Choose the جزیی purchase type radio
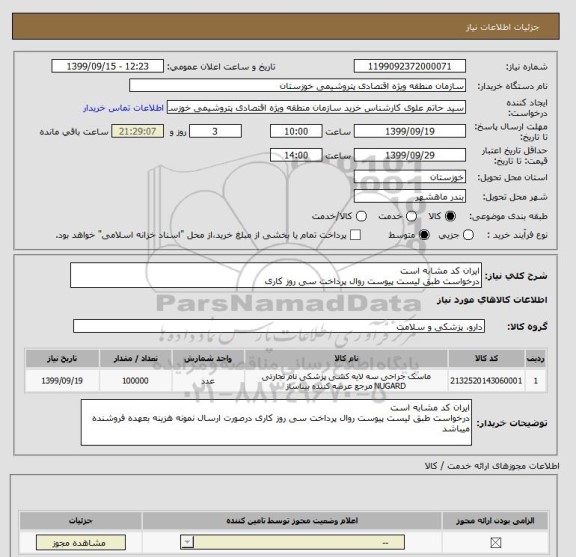Screen dimensions: 576x557 (x=468, y=235)
